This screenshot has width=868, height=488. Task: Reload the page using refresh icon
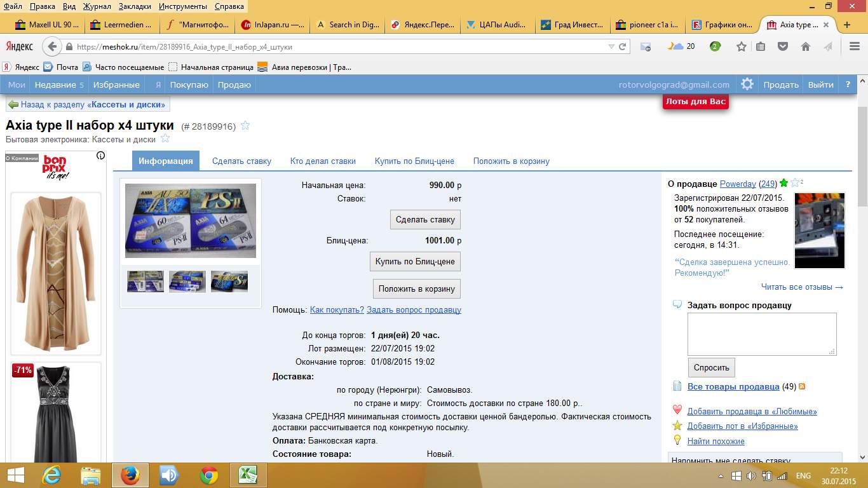pos(623,46)
